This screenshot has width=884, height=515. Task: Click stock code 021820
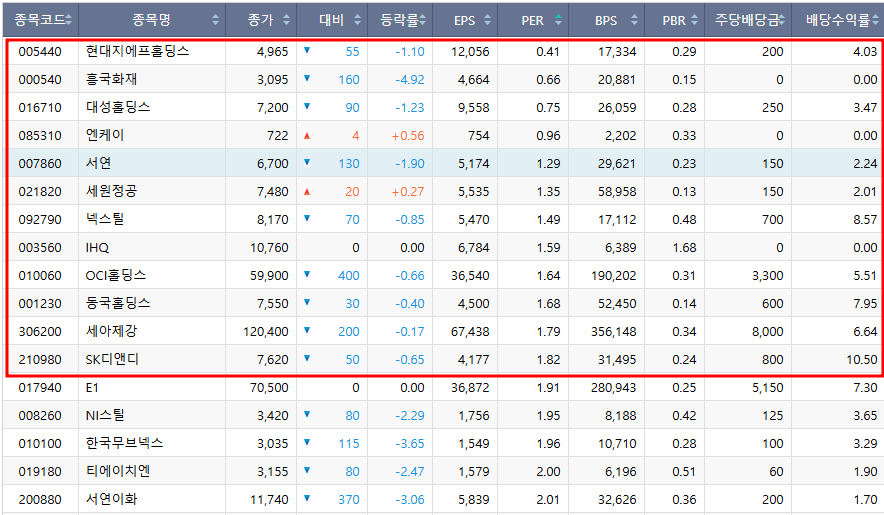[x=40, y=192]
